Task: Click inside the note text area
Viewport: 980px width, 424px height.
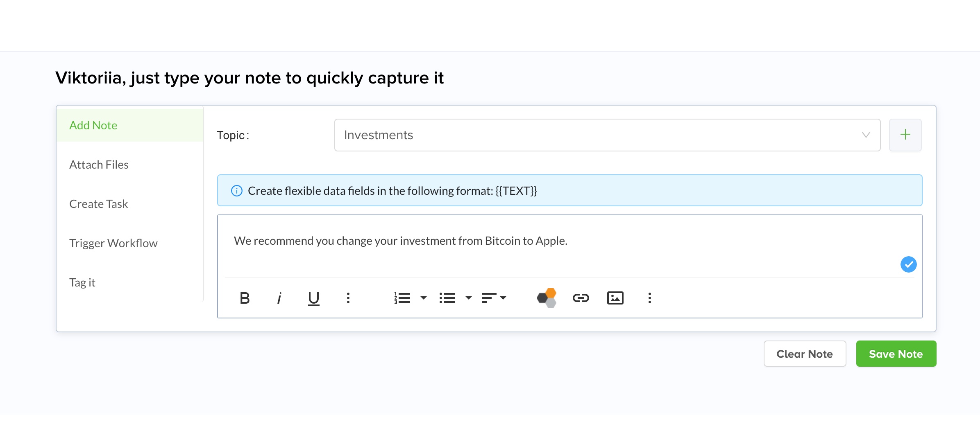Action: coord(533,254)
